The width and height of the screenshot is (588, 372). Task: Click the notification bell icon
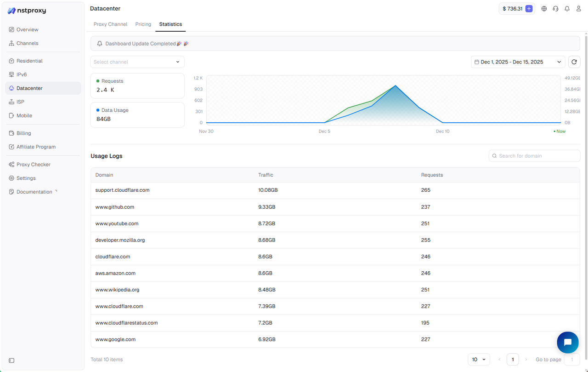click(x=567, y=8)
